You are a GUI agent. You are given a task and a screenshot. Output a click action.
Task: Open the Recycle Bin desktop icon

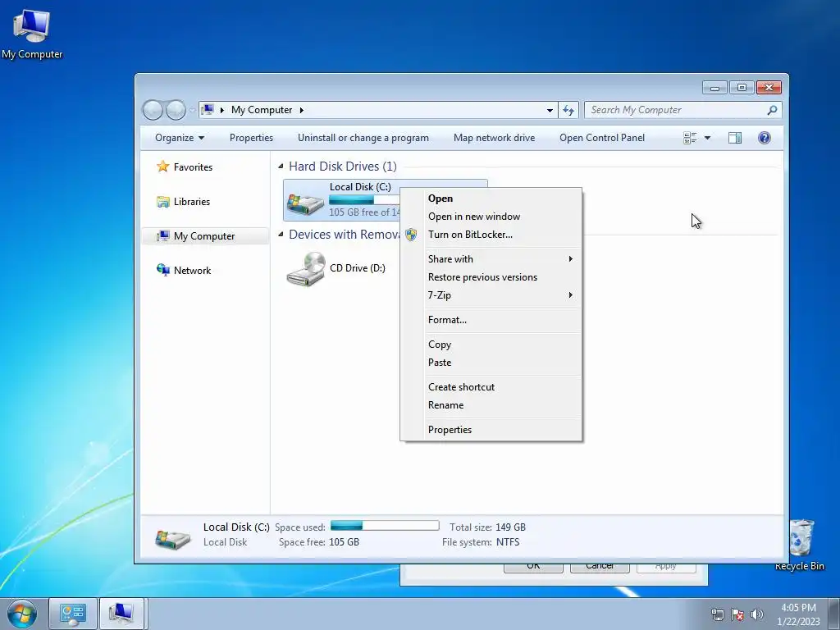tap(800, 545)
